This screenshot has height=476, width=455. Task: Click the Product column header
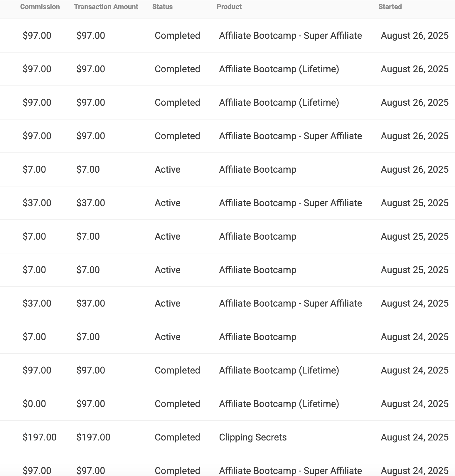point(229,7)
